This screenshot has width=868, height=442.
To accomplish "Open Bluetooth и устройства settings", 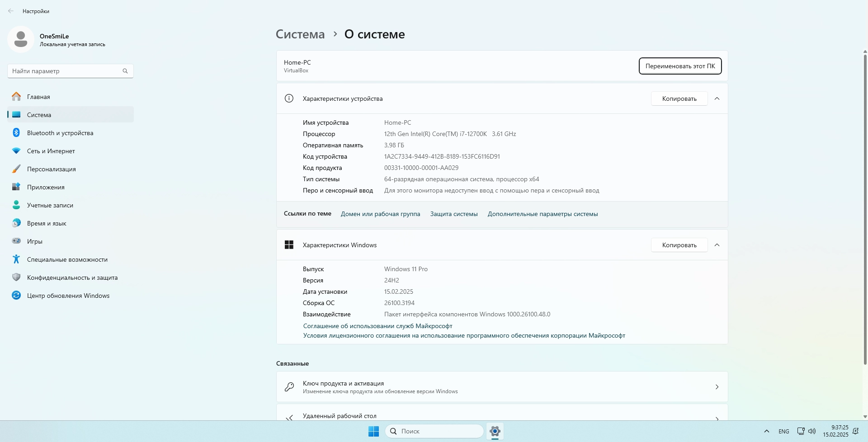I will point(71,132).
